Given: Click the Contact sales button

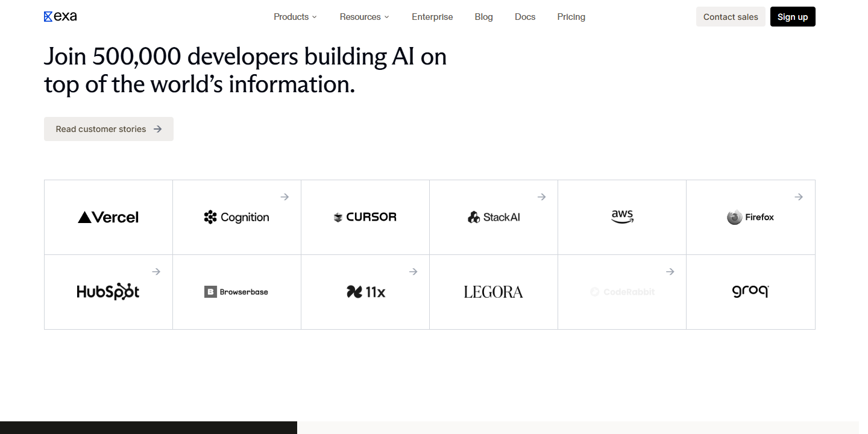Looking at the screenshot, I should click(x=731, y=17).
